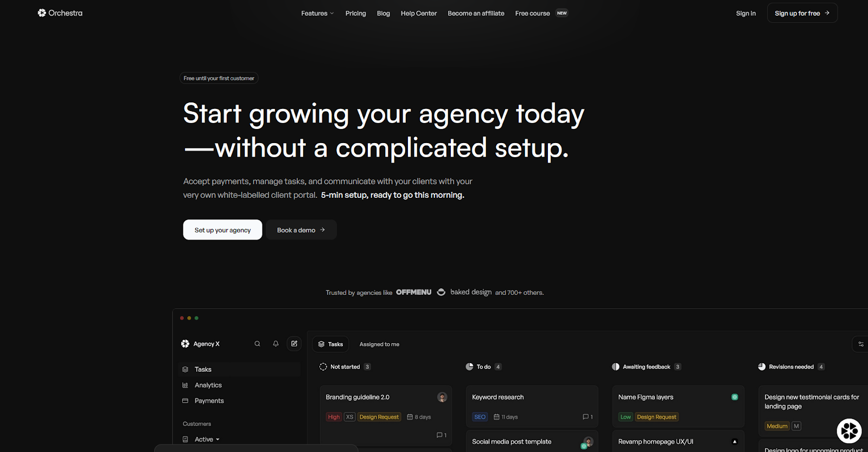Open Pricing page from navigation
Screen dimensions: 868x452
click(355, 13)
